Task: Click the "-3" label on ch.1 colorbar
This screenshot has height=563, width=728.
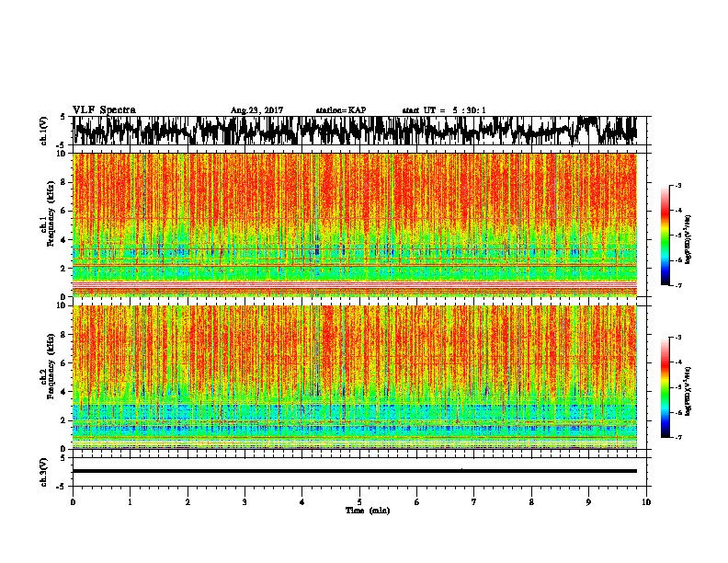Action: pos(678,185)
